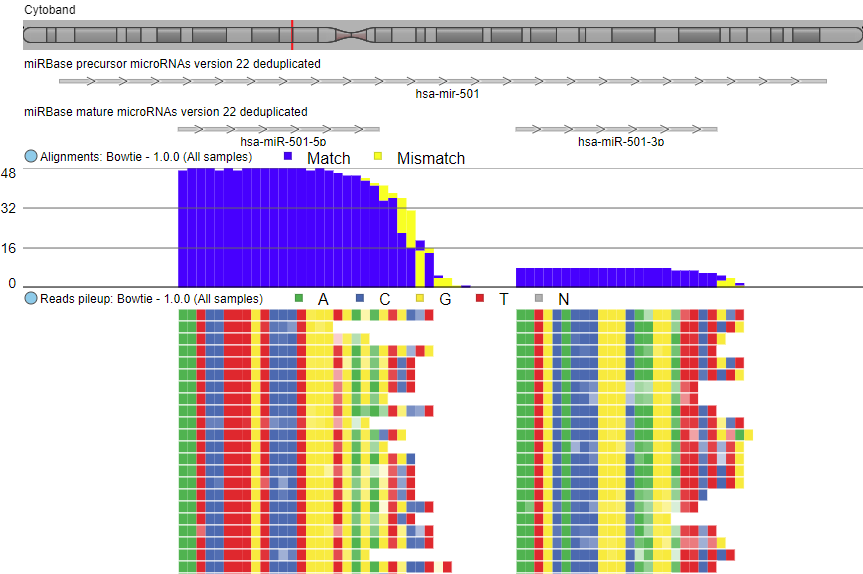Click the 32 coverage axis value
The width and height of the screenshot is (863, 574).
(x=9, y=209)
